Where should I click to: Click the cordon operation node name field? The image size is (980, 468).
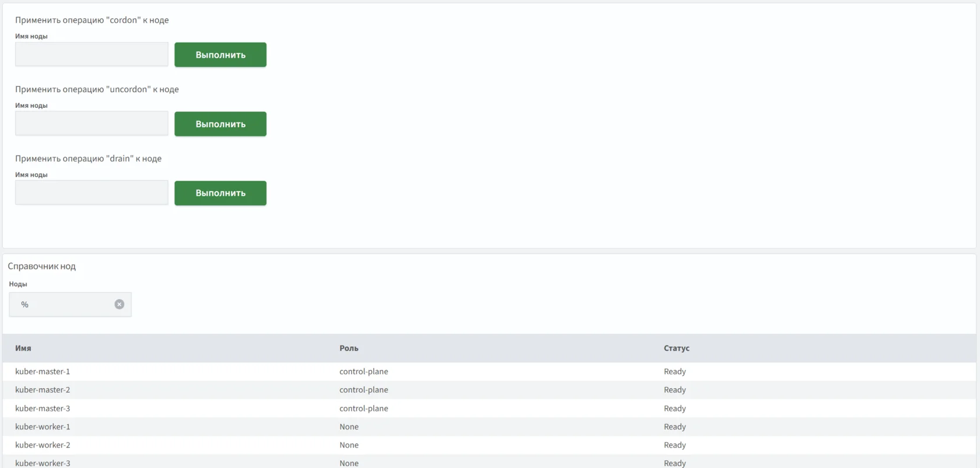[x=92, y=54]
